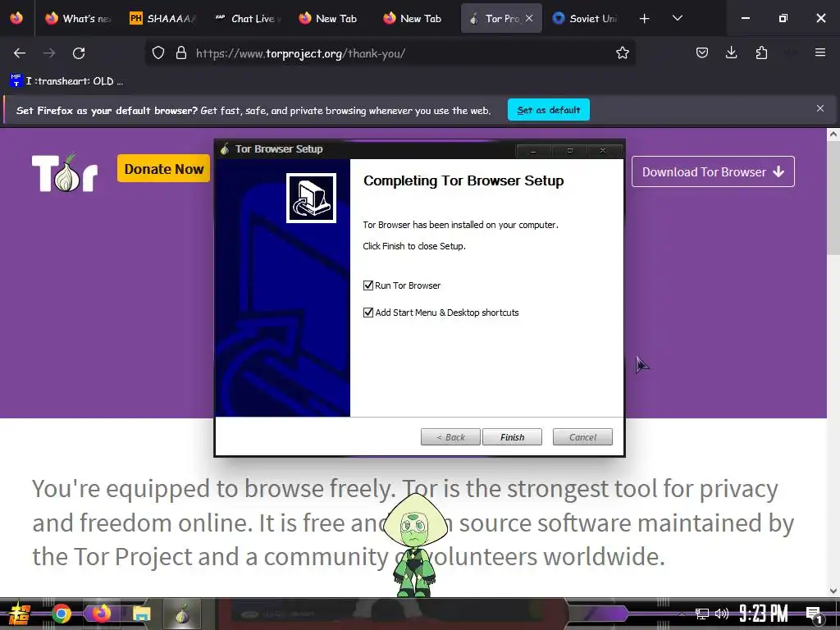Open the volume tray icon
Screen dimensions: 840x630
click(x=722, y=614)
